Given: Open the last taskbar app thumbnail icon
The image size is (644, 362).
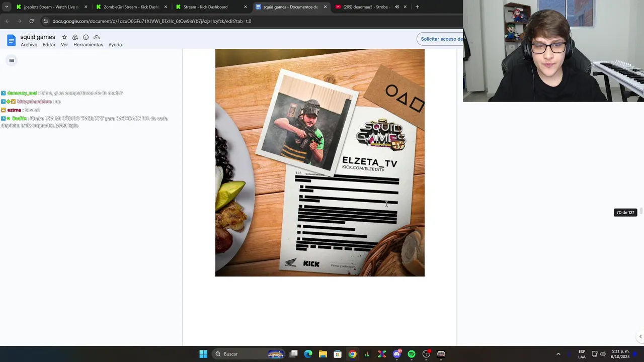Looking at the screenshot, I should [441, 354].
